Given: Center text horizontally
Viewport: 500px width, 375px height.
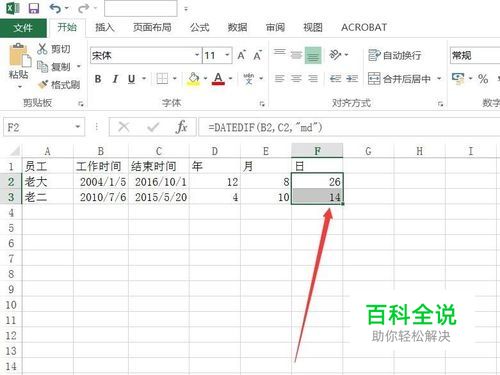Looking at the screenshot, I should coord(296,79).
